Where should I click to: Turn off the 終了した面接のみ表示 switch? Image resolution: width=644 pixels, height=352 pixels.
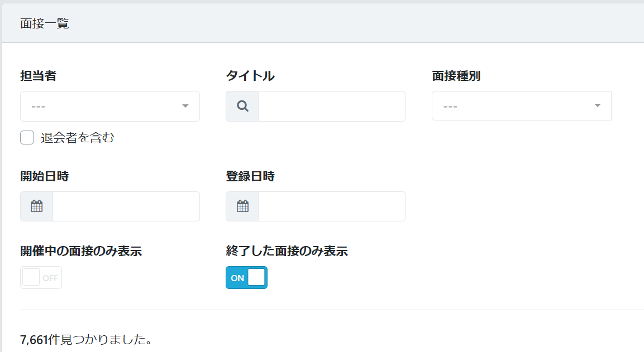pyautogui.click(x=246, y=278)
